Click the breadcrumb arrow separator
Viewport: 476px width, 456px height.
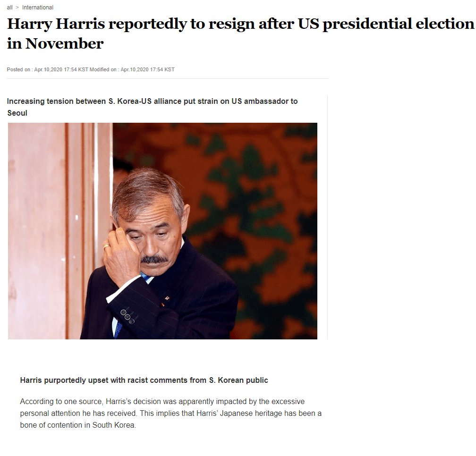click(x=17, y=8)
